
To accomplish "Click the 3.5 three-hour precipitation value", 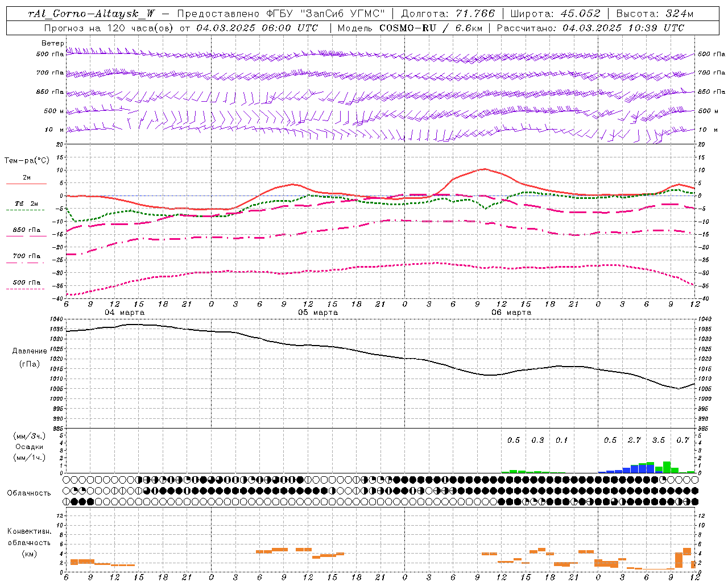I will [x=659, y=440].
